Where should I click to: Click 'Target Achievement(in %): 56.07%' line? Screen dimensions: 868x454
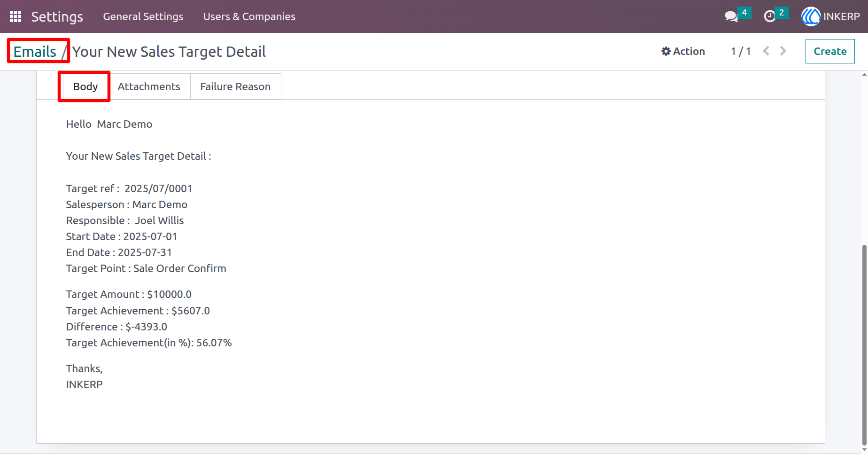[149, 343]
